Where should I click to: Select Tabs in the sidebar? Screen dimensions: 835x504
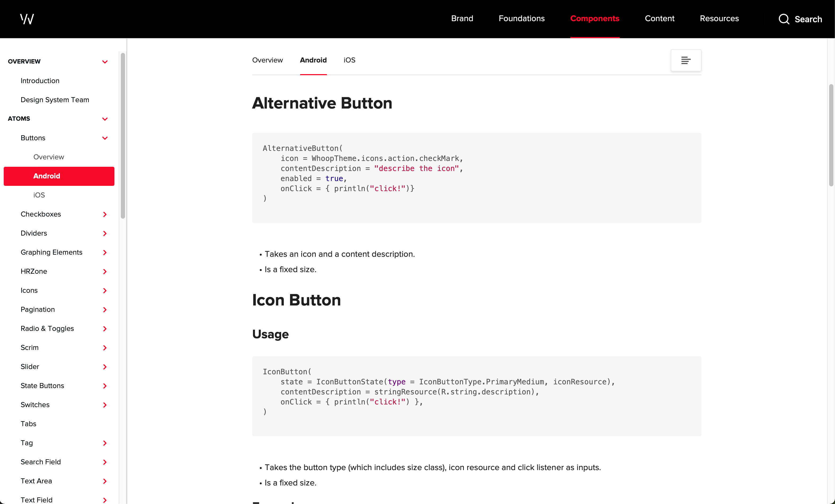[x=28, y=424]
